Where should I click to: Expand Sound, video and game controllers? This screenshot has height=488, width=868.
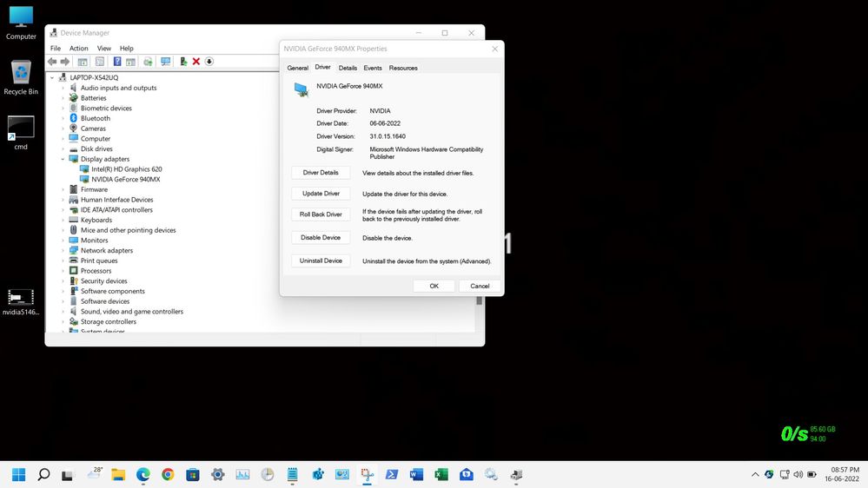tap(63, 312)
